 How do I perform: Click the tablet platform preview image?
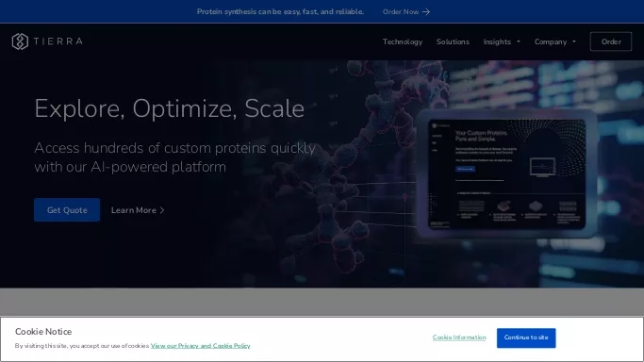coord(506,173)
